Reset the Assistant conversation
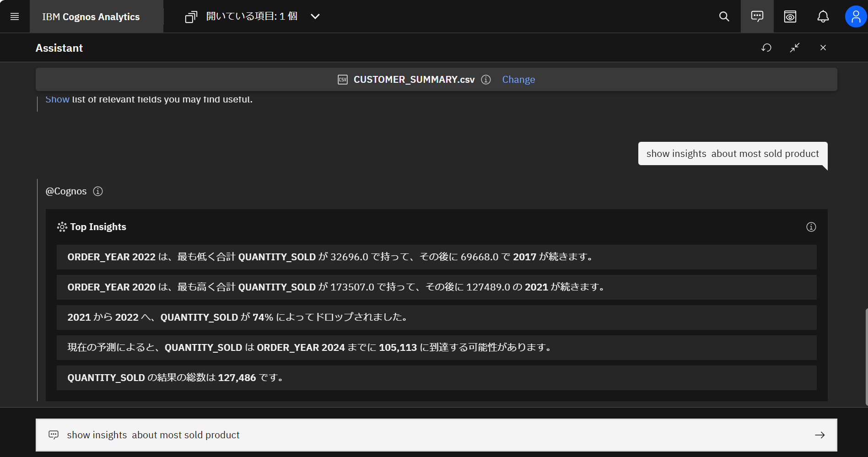This screenshot has width=868, height=457. [766, 48]
